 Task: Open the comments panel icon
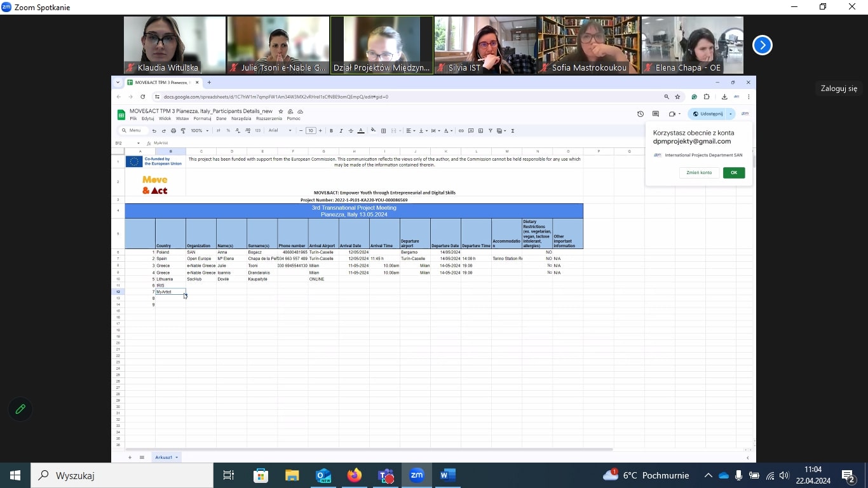pos(656,114)
